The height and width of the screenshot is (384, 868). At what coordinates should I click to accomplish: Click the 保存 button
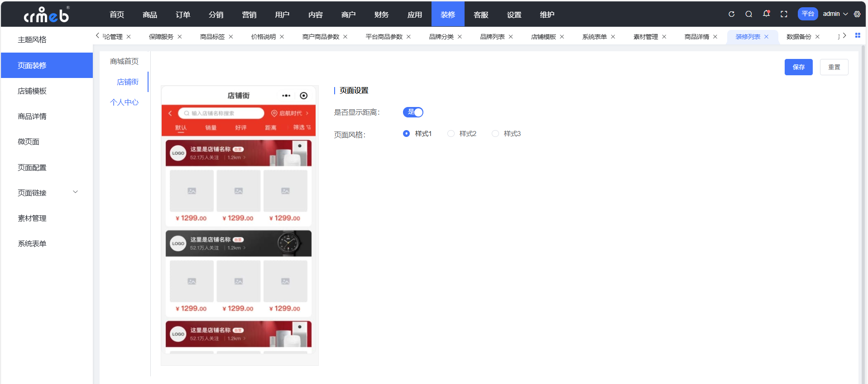coord(799,67)
